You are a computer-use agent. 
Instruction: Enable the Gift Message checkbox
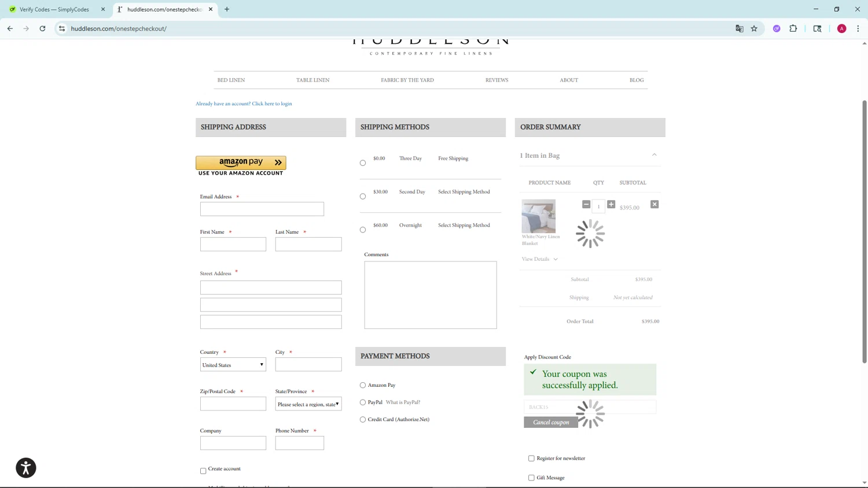pos(531,478)
